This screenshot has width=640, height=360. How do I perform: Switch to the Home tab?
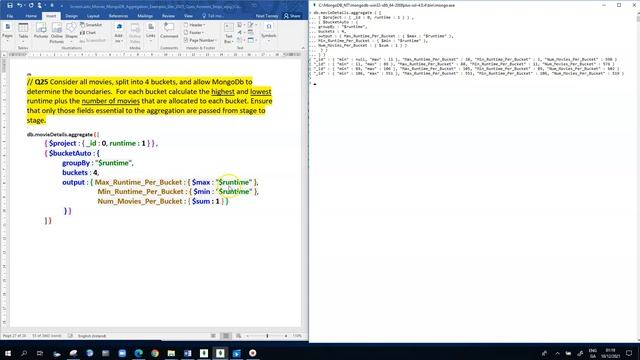31,16
